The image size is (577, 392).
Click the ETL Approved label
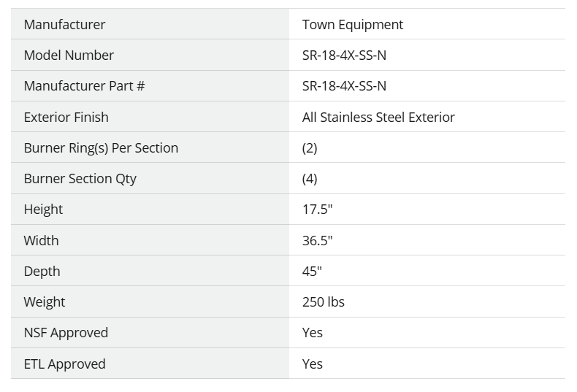[65, 364]
